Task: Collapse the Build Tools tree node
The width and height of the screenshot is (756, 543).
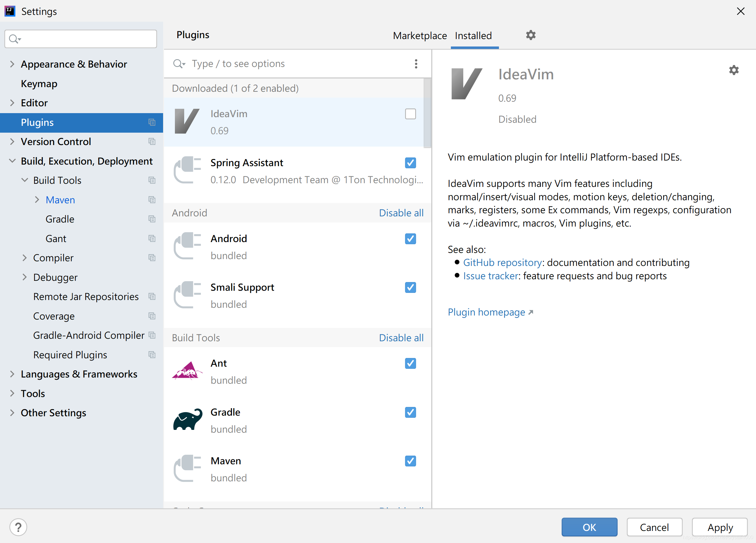Action: point(24,180)
